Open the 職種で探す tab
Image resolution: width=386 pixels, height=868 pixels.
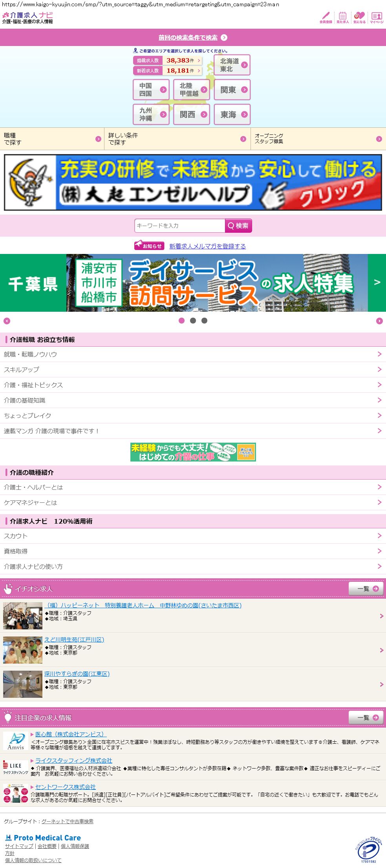(52, 139)
